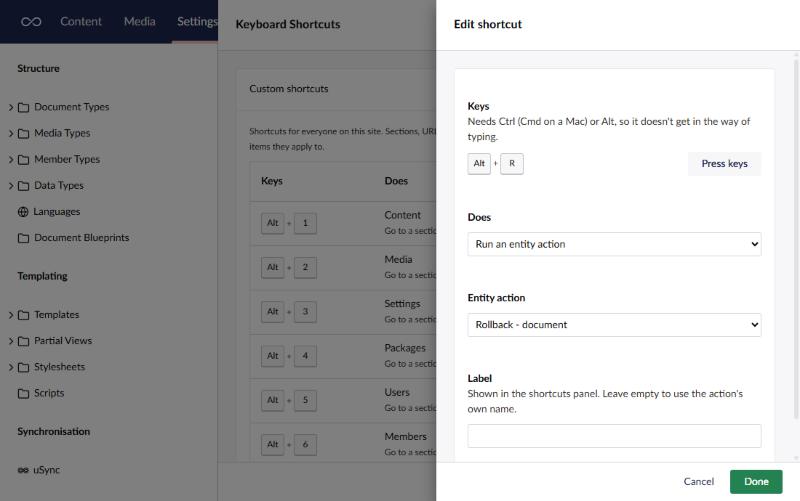This screenshot has height=501, width=800.
Task: Click the Alt + 2 shortcut row keys
Action: click(x=289, y=268)
